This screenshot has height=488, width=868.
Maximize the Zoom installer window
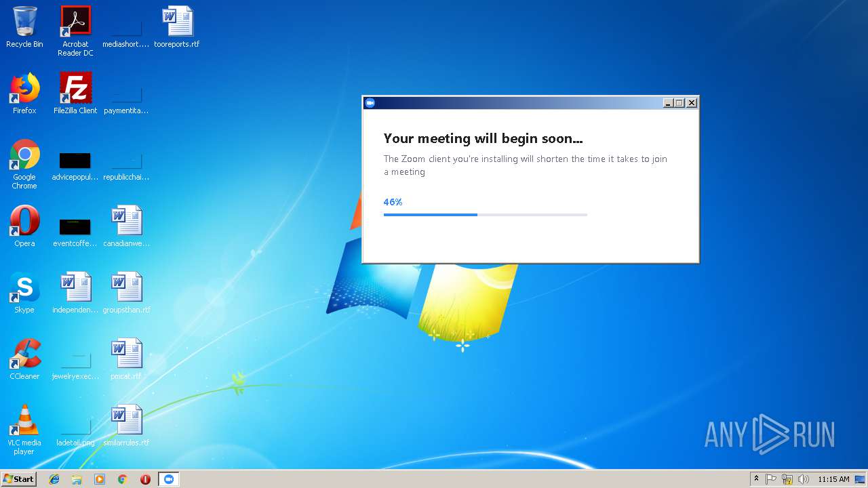(679, 103)
